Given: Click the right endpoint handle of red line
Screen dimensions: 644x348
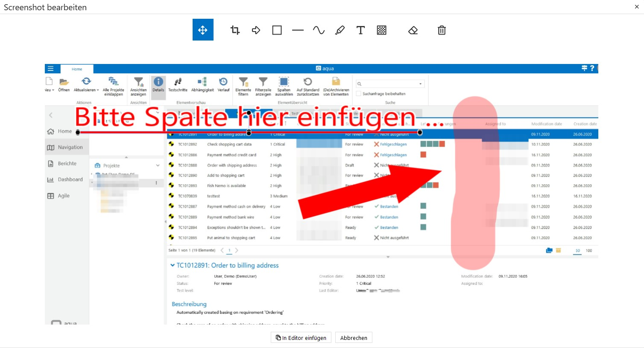Looking at the screenshot, I should click(x=420, y=133).
